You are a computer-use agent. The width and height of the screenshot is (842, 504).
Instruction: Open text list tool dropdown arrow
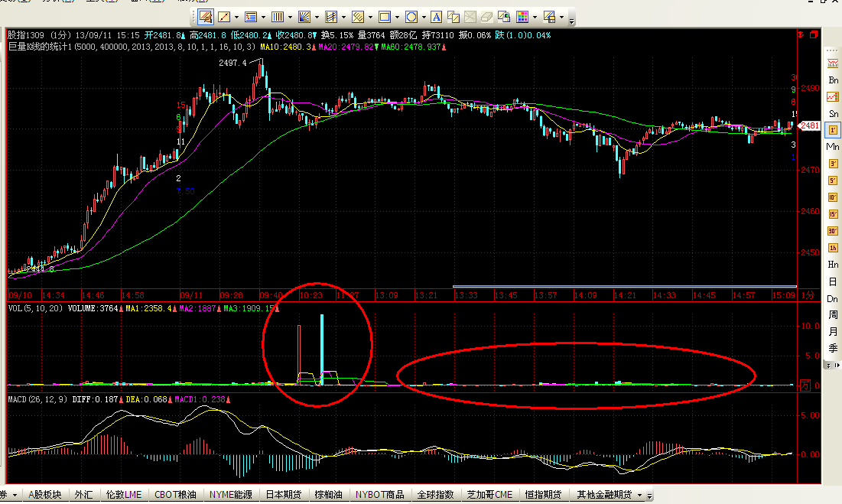263,17
